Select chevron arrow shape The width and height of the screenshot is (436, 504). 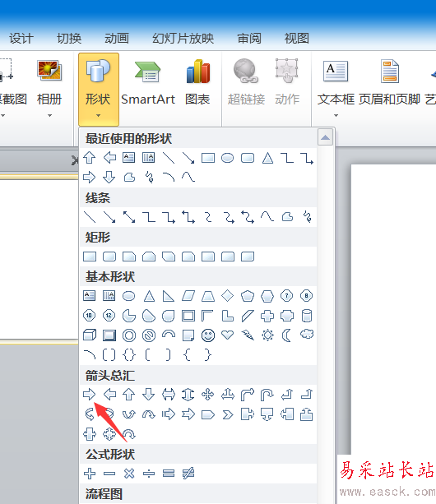pyautogui.click(x=228, y=414)
